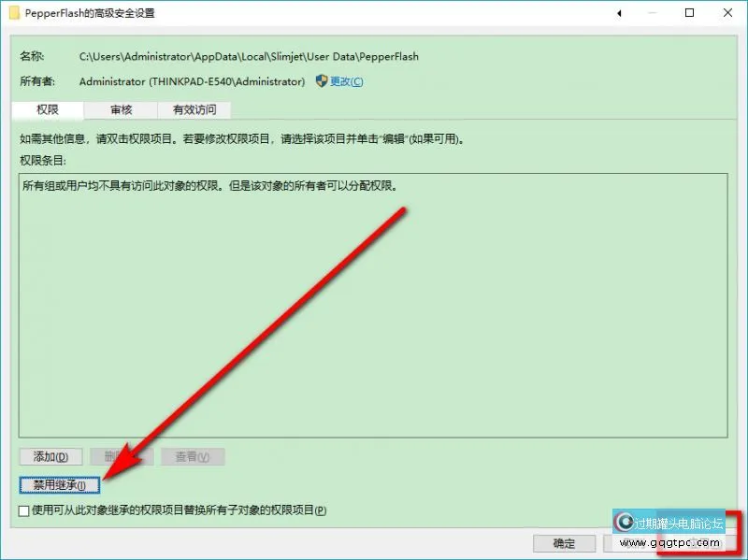Image resolution: width=748 pixels, height=560 pixels.
Task: Click the 更改 (Change) owner link
Action: coord(346,81)
